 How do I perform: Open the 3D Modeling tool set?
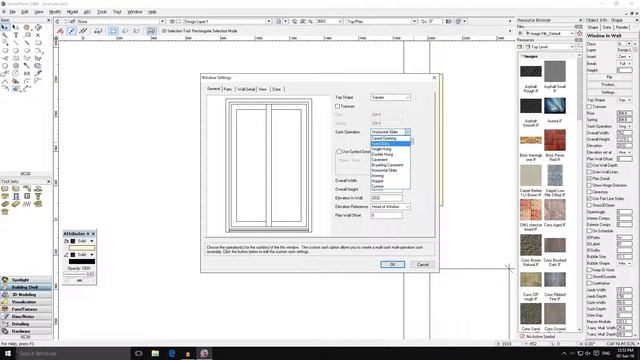(x=26, y=294)
